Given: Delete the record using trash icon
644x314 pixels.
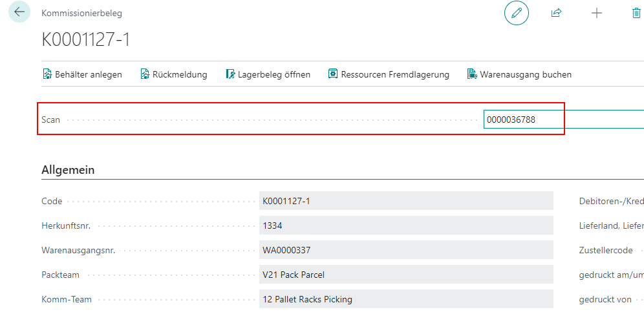Looking at the screenshot, I should point(635,13).
